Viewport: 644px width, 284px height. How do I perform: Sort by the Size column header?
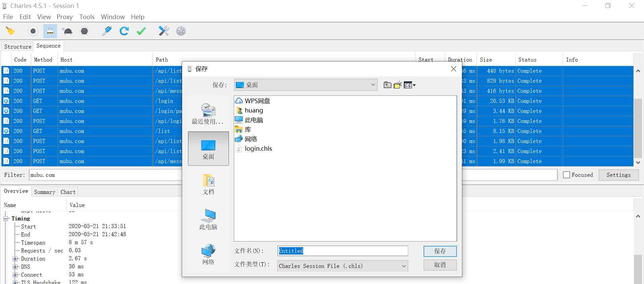(x=496, y=60)
